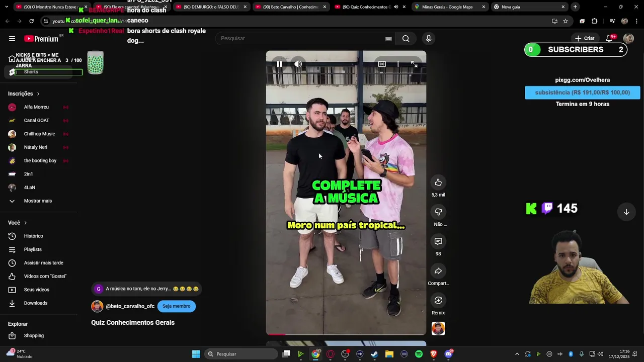Screen dimensions: 644x362
Task: Open Windows Start menu
Action: tap(196, 354)
